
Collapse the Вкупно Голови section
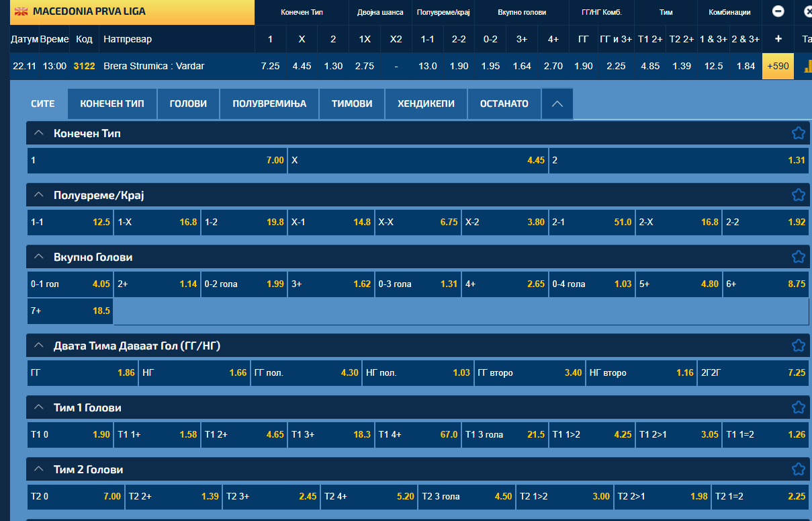38,257
